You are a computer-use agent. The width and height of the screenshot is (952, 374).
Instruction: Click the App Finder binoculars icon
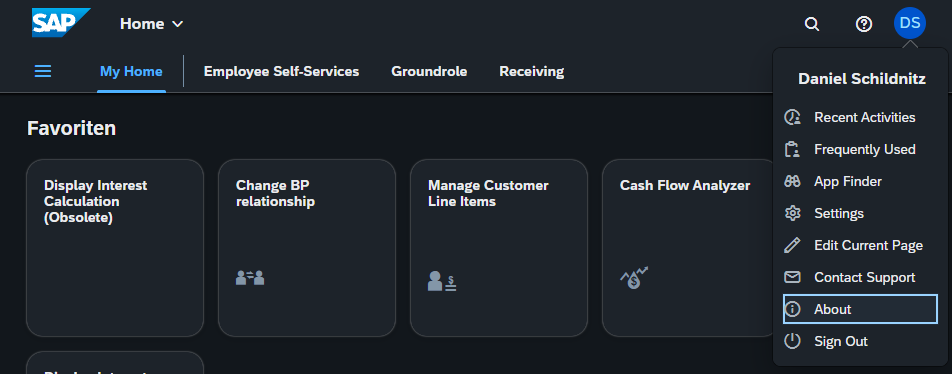[x=792, y=181]
